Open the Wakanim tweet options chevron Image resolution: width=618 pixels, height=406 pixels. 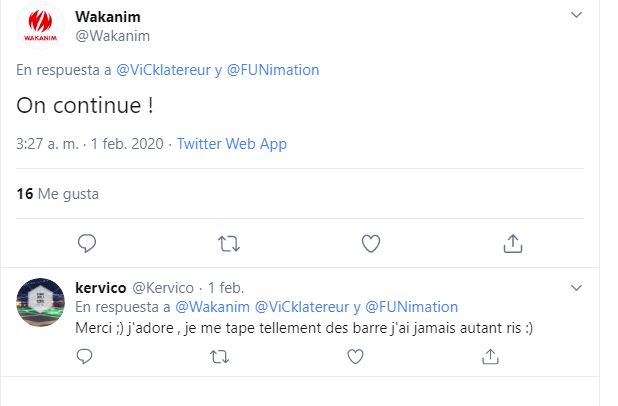(576, 16)
